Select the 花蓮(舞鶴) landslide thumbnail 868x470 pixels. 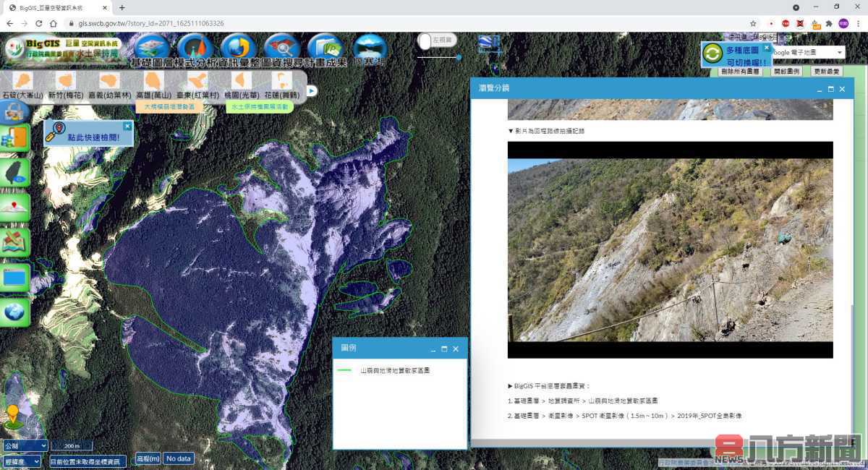tap(281, 80)
